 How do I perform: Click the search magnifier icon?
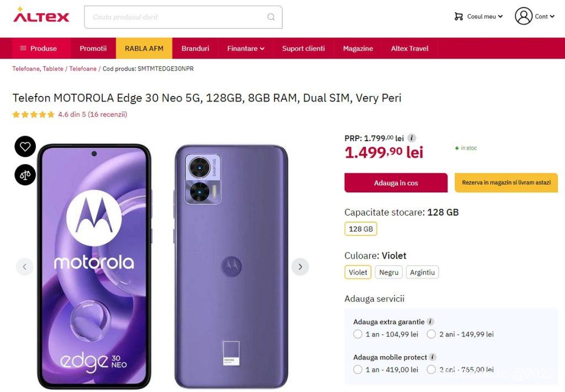(x=271, y=17)
